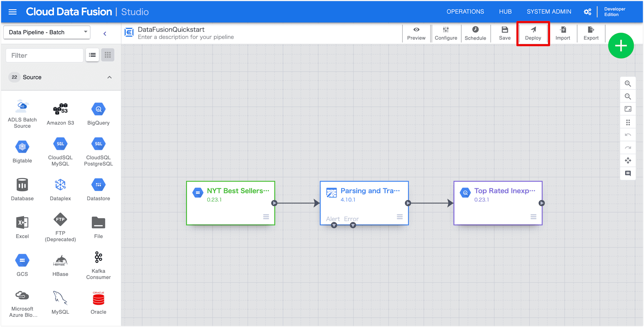Screen dimensions: 644x327
Task: Toggle the canvas pan/move tool
Action: click(628, 160)
